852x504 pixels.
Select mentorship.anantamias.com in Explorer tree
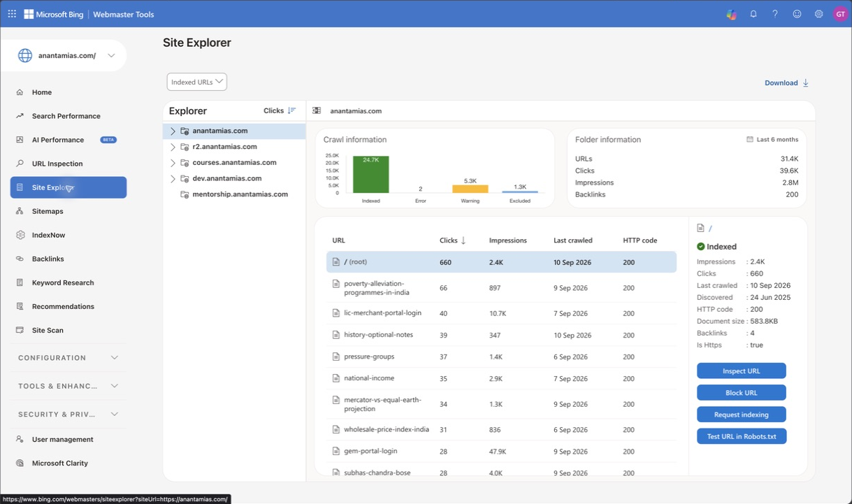click(240, 194)
